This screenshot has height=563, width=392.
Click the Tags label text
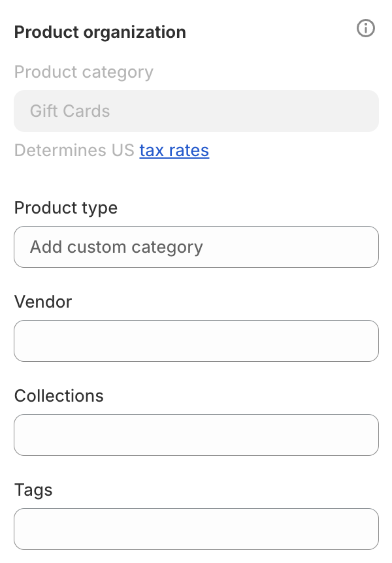click(33, 490)
